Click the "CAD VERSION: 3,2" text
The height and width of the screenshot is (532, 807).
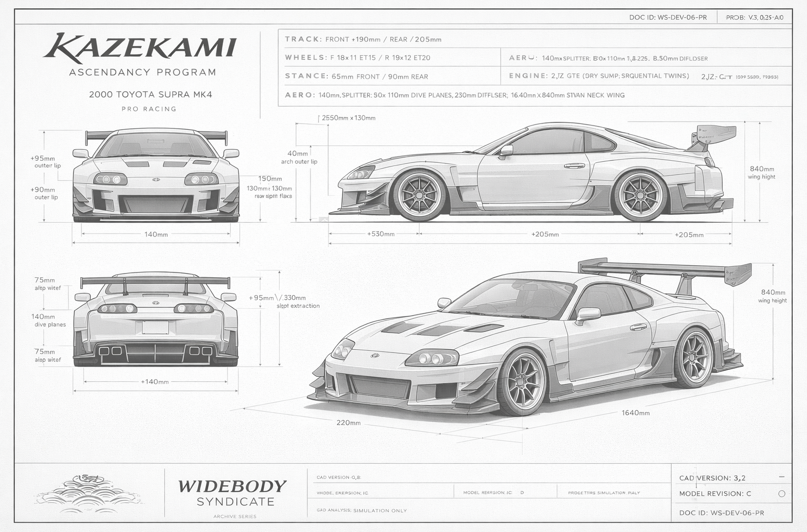point(712,478)
